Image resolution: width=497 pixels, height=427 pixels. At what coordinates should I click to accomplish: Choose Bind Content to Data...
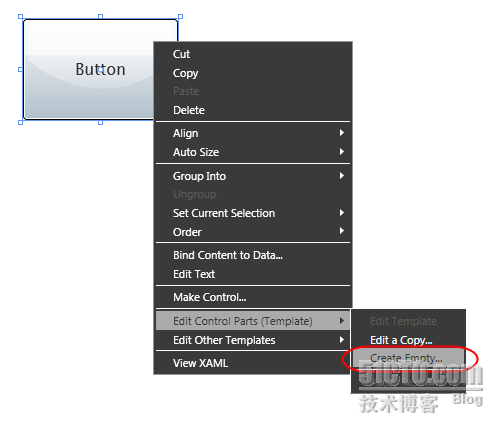coord(253,255)
